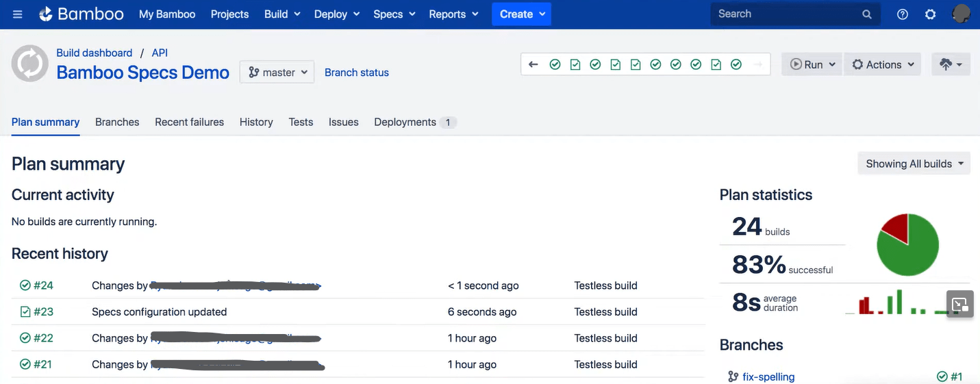The width and height of the screenshot is (980, 384).
Task: Expand the master branch selector
Action: click(277, 72)
